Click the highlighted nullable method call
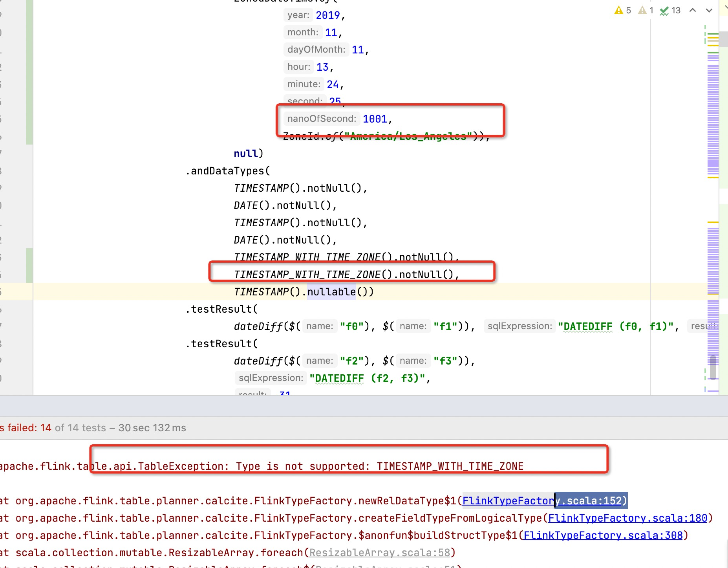Viewport: 728px width, 568px height. coord(331,292)
